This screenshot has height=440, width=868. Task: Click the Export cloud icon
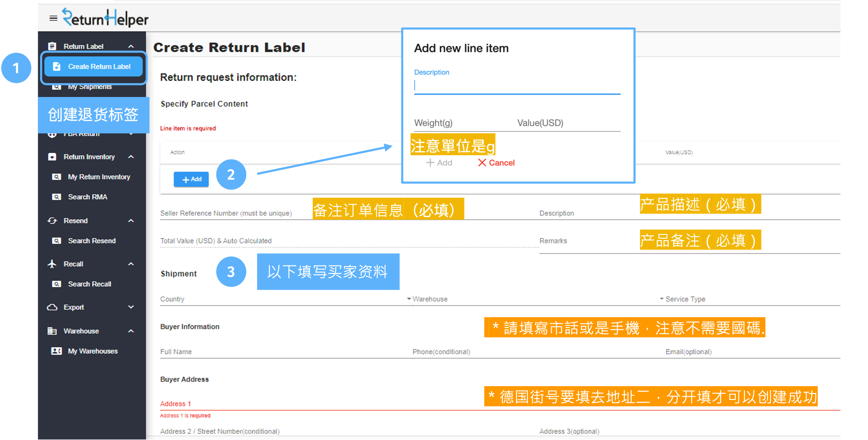coord(52,307)
